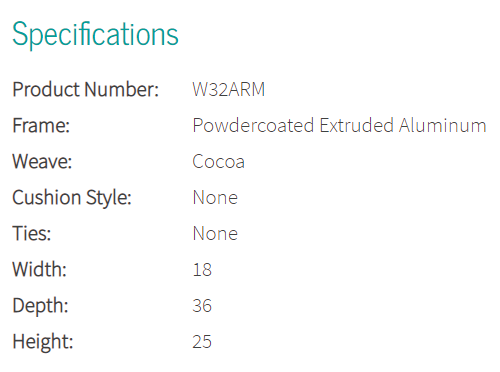Viewport: 500px width, 372px height.
Task: Click the height value 25
Action: coord(202,342)
